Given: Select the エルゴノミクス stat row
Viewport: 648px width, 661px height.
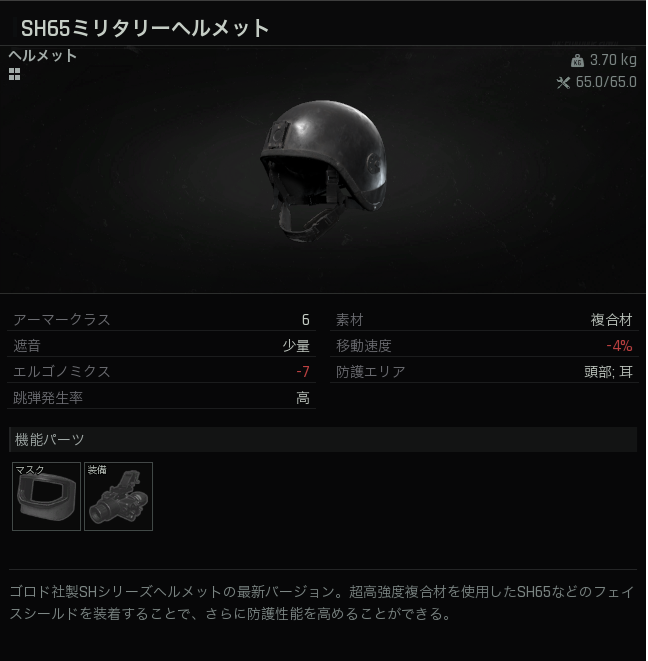Looking at the screenshot, I should [161, 371].
